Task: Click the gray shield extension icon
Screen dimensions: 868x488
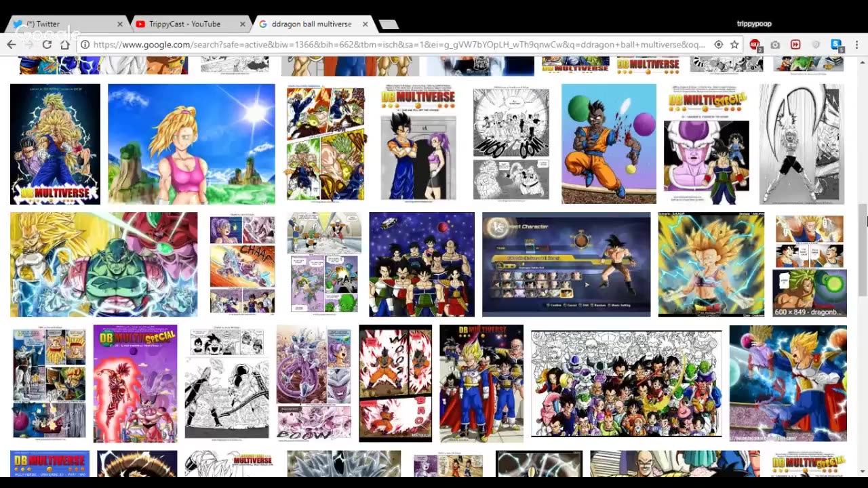Action: pyautogui.click(x=816, y=45)
